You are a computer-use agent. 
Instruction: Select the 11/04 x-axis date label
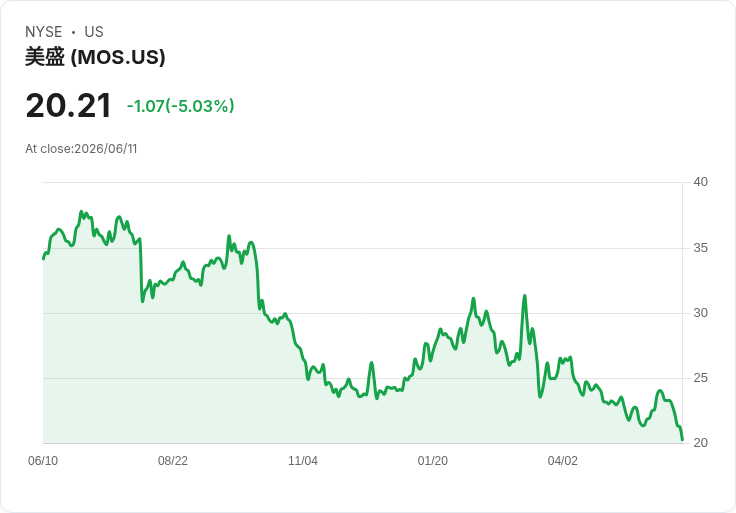(x=303, y=460)
